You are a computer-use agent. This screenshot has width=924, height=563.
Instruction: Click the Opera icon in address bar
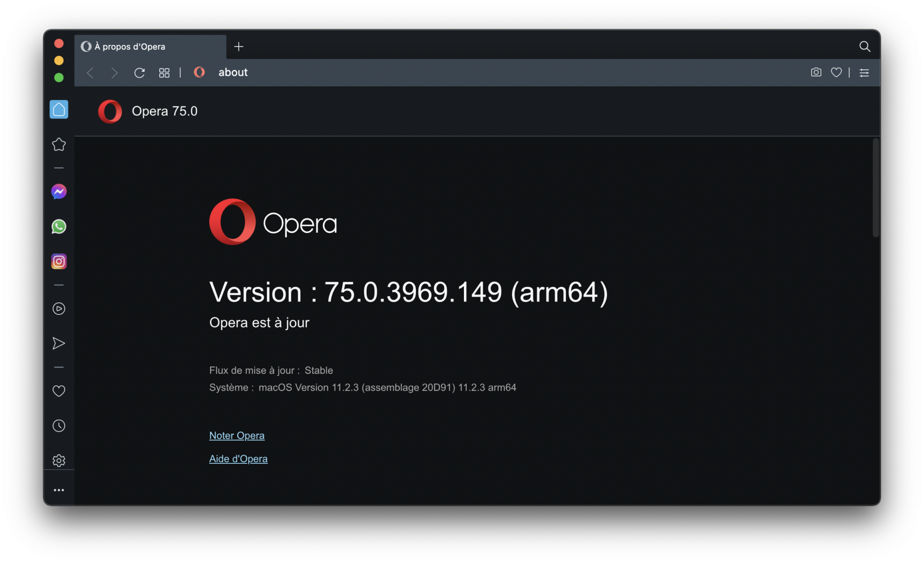point(199,72)
